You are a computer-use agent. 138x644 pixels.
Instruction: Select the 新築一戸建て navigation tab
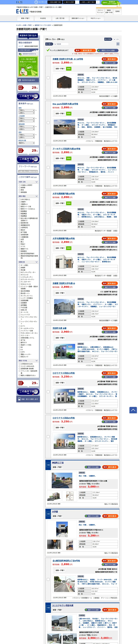pyautogui.click(x=25, y=18)
